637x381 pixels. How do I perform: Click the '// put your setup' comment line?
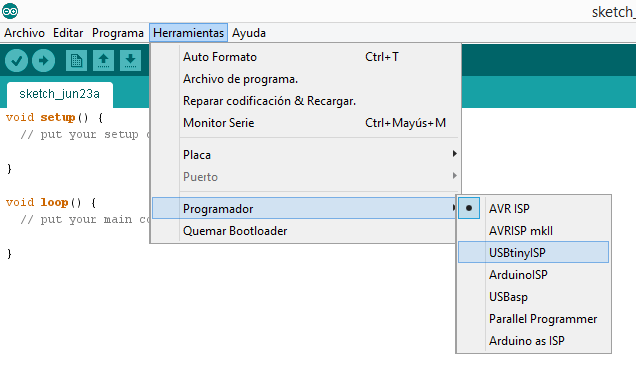tap(85, 134)
